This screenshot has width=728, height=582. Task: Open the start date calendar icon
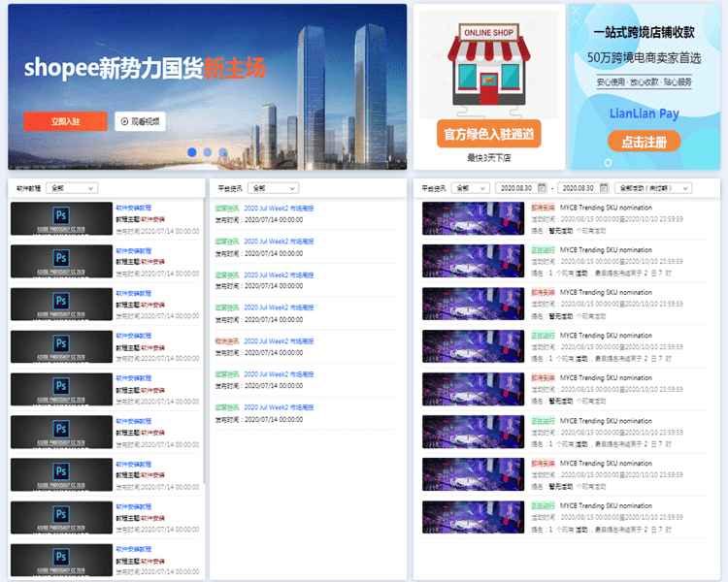(542, 188)
